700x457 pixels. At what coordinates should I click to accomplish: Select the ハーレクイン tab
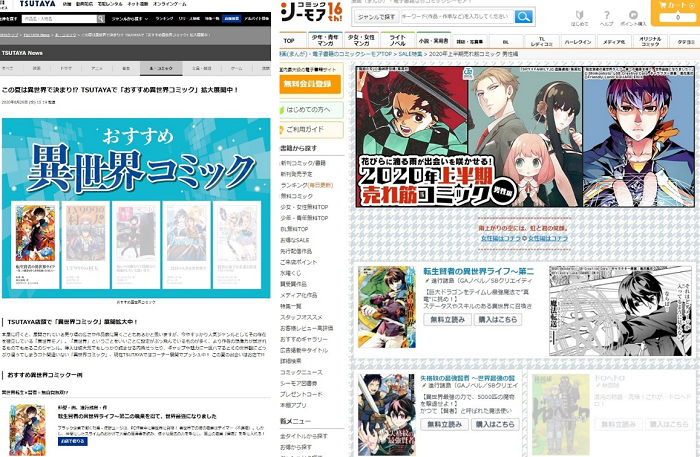[x=578, y=41]
